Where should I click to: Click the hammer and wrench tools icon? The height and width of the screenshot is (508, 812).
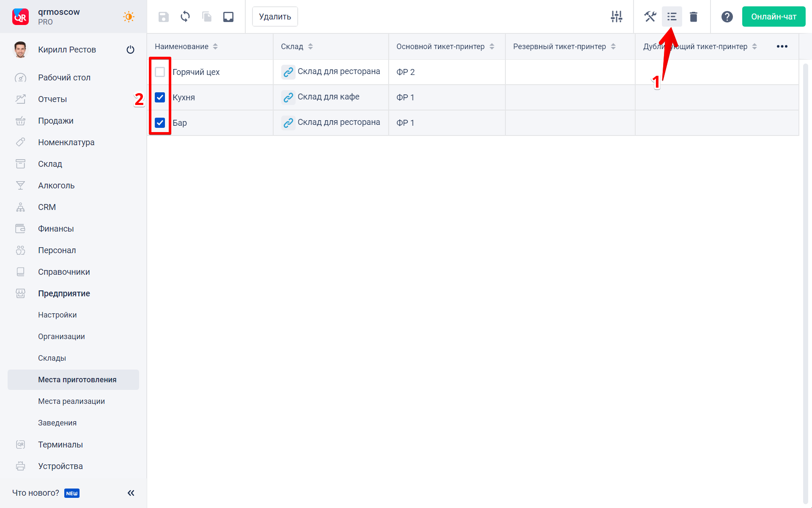[x=650, y=17]
